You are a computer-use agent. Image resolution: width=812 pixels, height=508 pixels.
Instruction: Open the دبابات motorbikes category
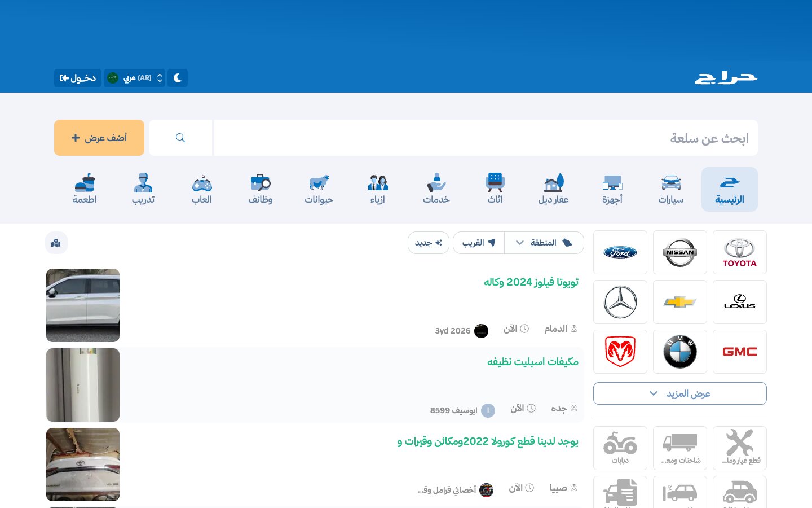coord(620,448)
